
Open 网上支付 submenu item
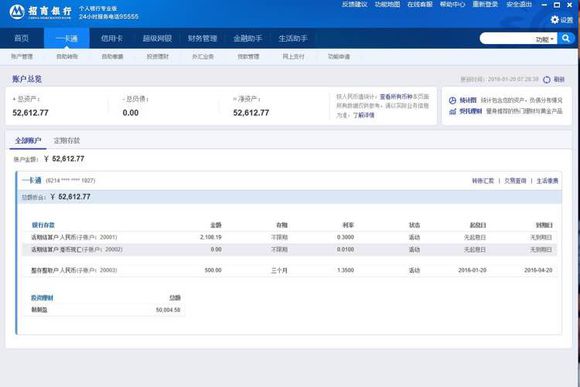tap(293, 56)
